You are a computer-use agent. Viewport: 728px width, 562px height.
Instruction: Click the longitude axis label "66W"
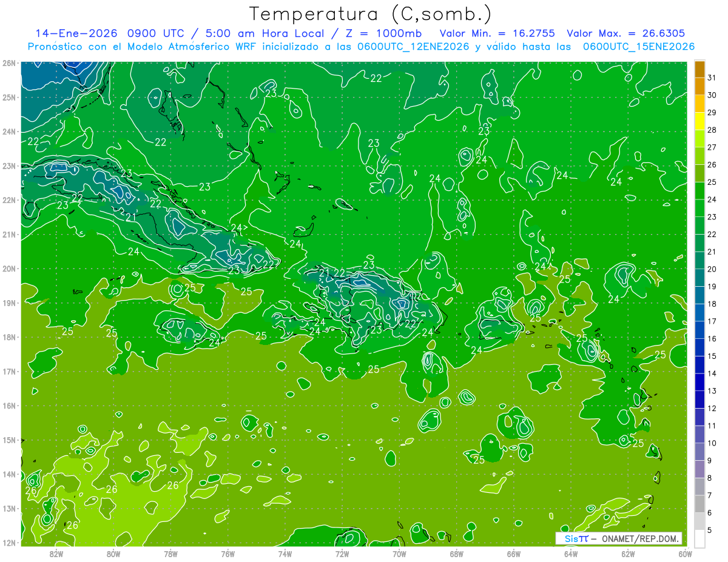pos(513,554)
